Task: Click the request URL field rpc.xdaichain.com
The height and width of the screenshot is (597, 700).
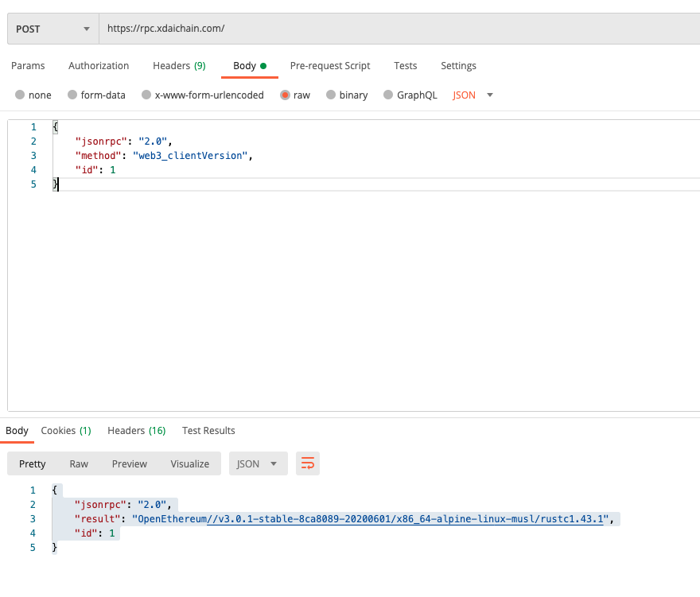Action: click(x=399, y=29)
